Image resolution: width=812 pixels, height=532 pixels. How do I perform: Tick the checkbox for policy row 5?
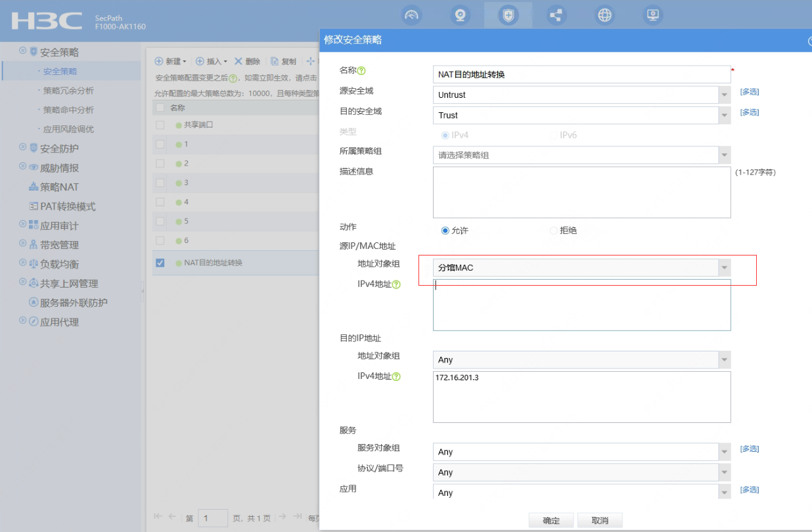[x=160, y=221]
